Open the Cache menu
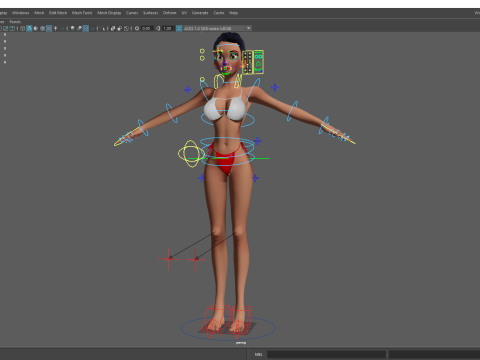This screenshot has width=480, height=360. tap(219, 13)
